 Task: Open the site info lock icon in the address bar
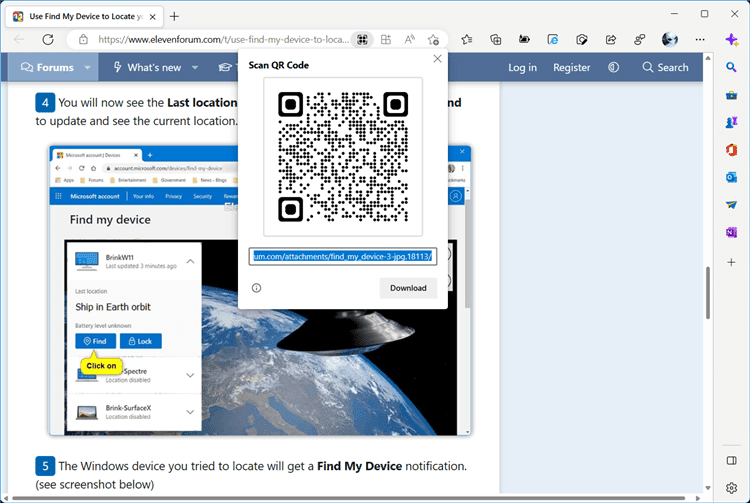[x=83, y=39]
